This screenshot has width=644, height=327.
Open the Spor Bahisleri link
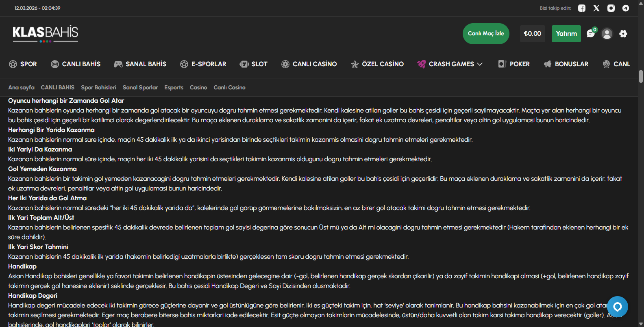click(x=98, y=87)
